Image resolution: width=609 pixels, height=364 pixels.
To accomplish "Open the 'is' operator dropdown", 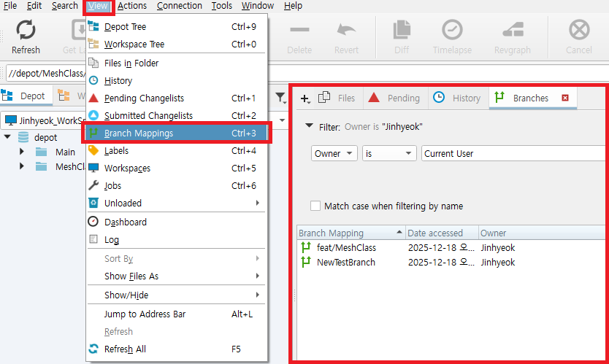I will pos(389,153).
